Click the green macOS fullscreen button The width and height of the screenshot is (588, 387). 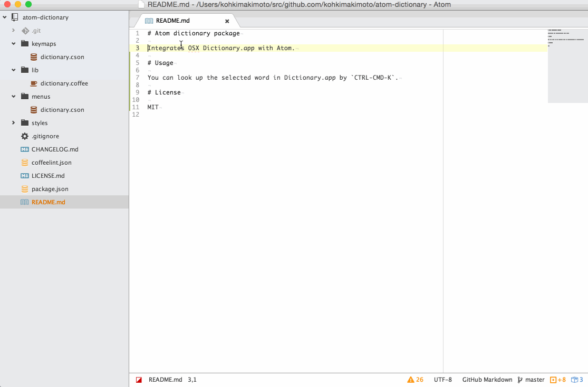[28, 5]
